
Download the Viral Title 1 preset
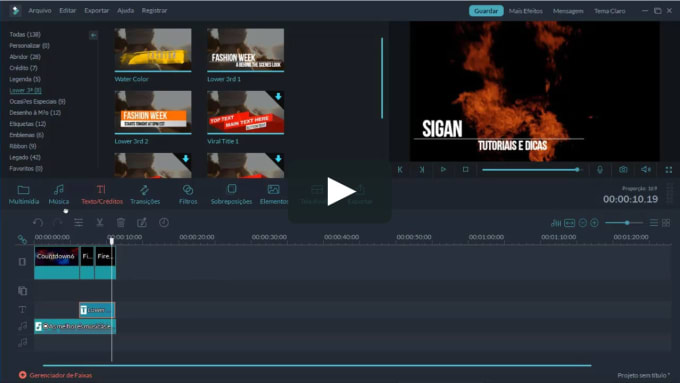(x=278, y=96)
